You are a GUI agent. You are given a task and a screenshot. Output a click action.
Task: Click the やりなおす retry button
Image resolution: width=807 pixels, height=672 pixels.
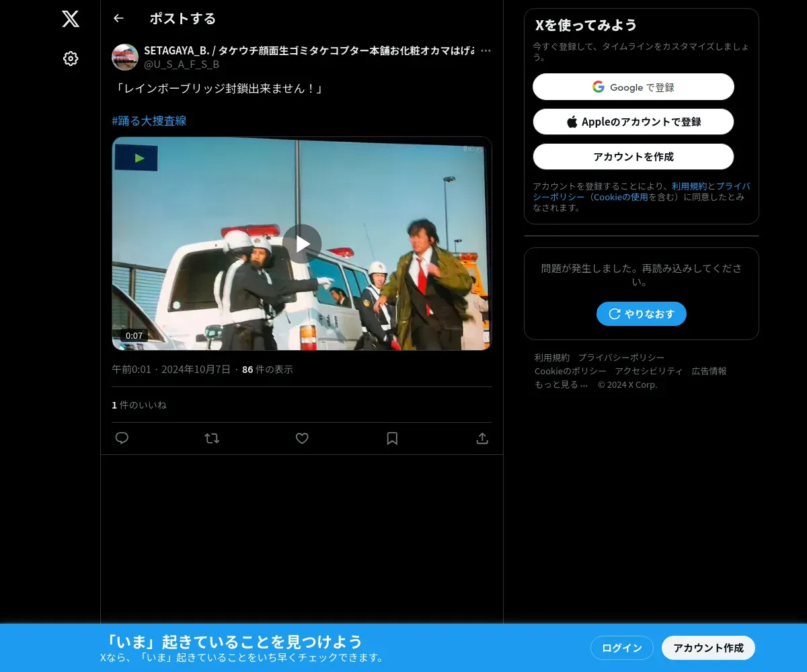coord(642,314)
